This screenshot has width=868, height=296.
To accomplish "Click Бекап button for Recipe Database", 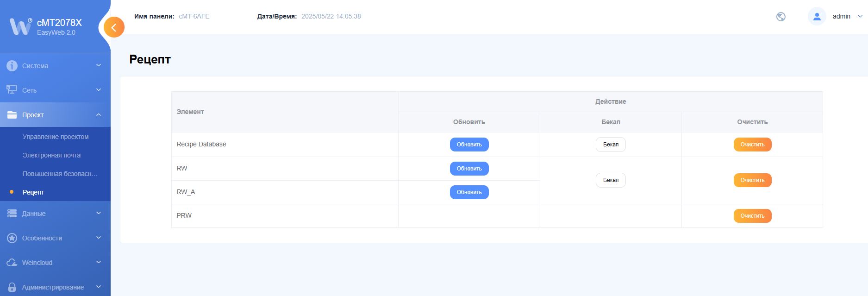I will pyautogui.click(x=610, y=145).
